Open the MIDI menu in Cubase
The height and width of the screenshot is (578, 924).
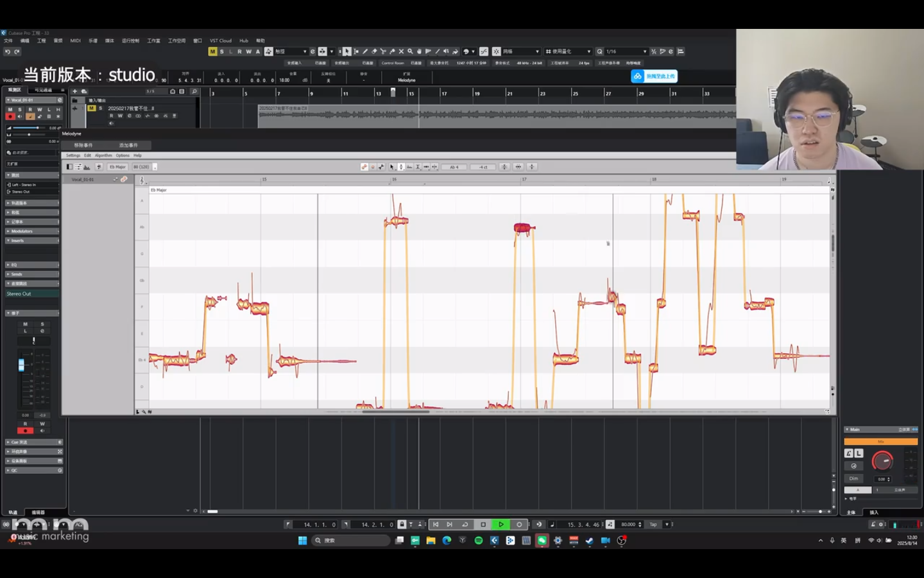(76, 40)
